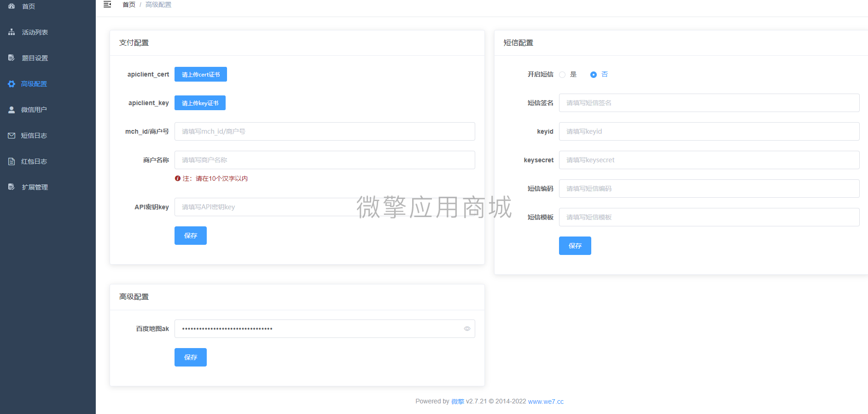The image size is (868, 414).
Task: Click the apiclient_cert label
Action: [x=148, y=74]
